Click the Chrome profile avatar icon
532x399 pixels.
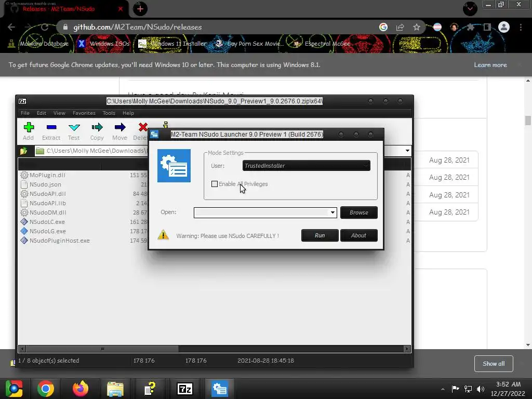pos(504,27)
